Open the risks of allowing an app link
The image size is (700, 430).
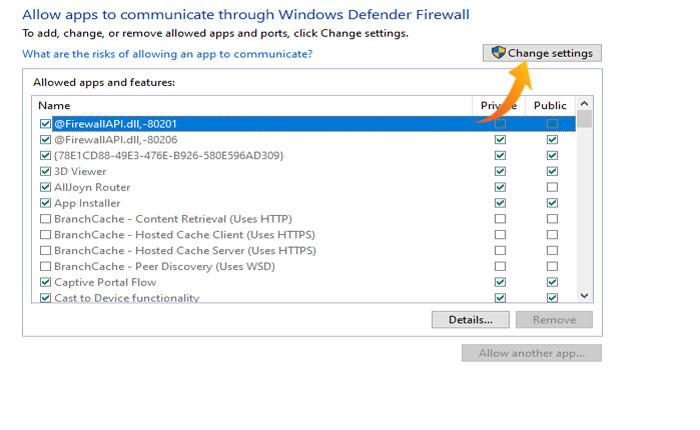coord(167,54)
